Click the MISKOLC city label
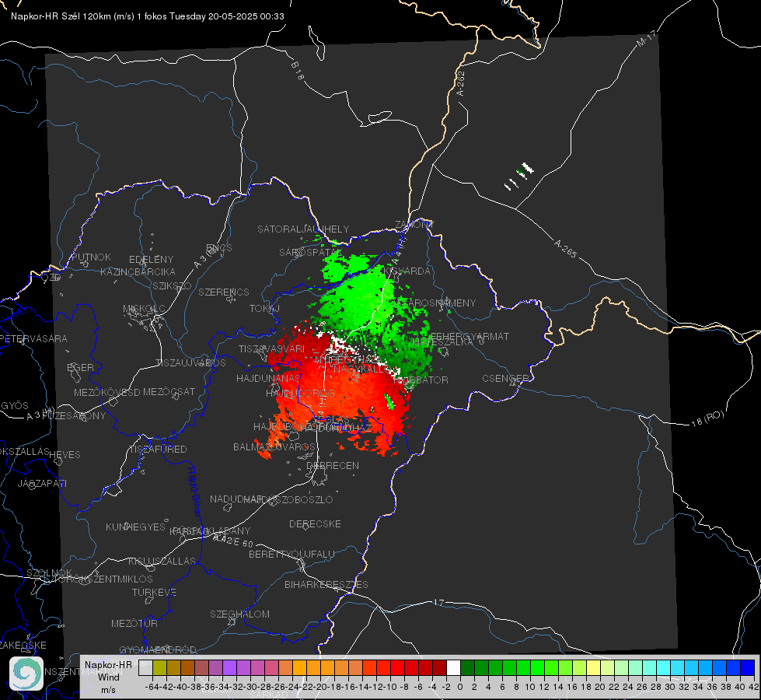The height and width of the screenshot is (700, 761). coord(144,309)
